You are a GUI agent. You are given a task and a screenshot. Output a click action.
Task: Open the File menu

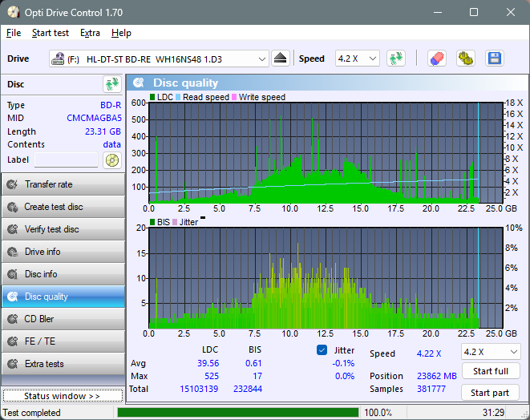coord(14,33)
